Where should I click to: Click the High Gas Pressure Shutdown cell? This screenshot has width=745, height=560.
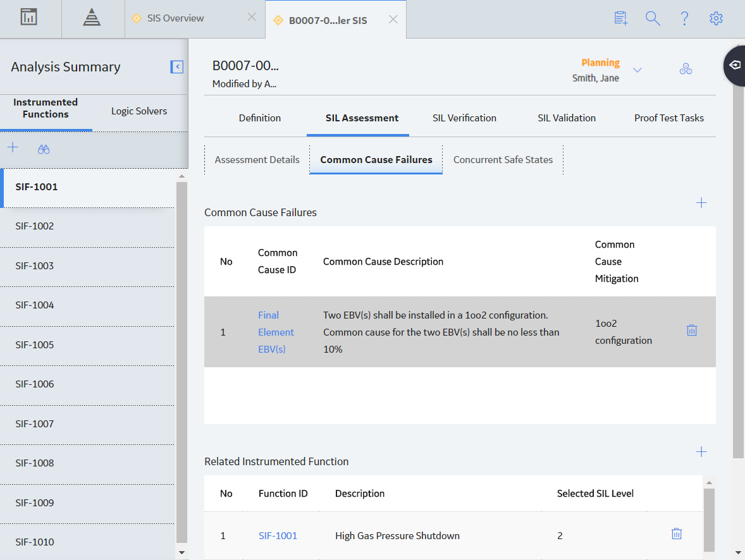pyautogui.click(x=397, y=536)
